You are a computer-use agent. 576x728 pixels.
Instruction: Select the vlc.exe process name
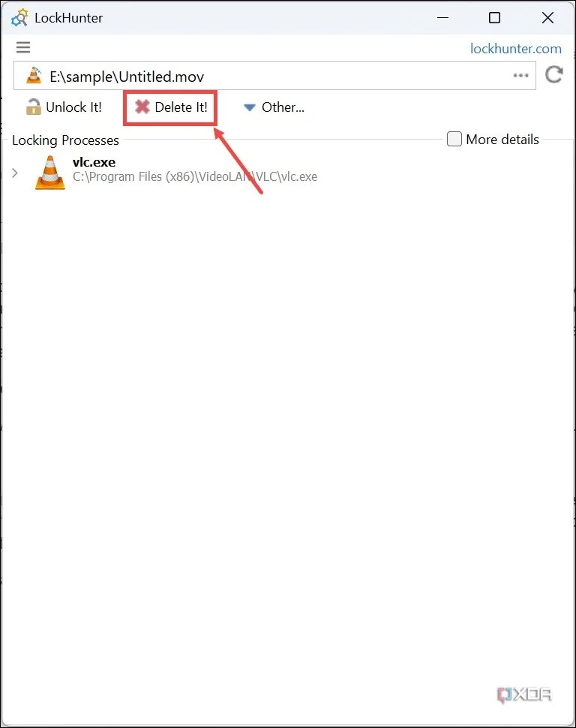[94, 162]
